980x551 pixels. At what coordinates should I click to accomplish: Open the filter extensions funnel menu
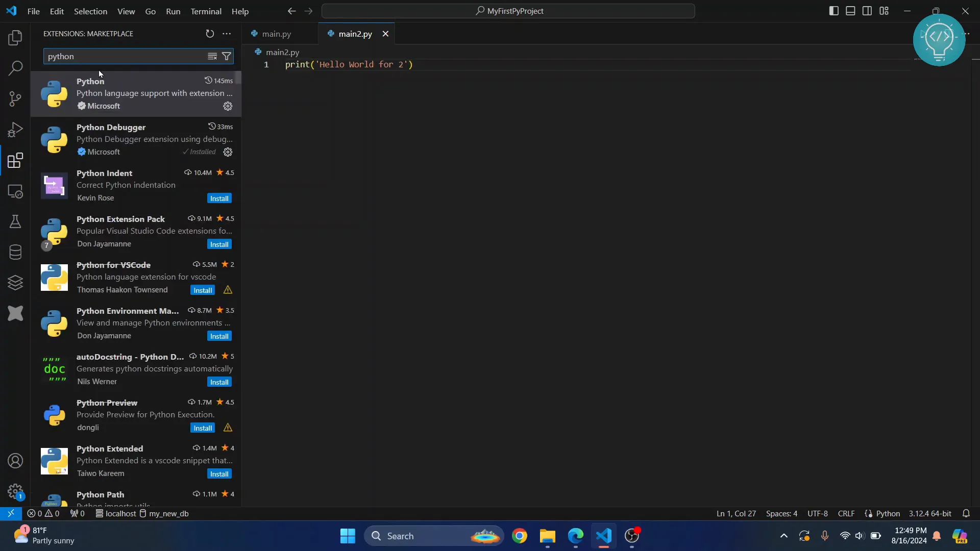227,56
